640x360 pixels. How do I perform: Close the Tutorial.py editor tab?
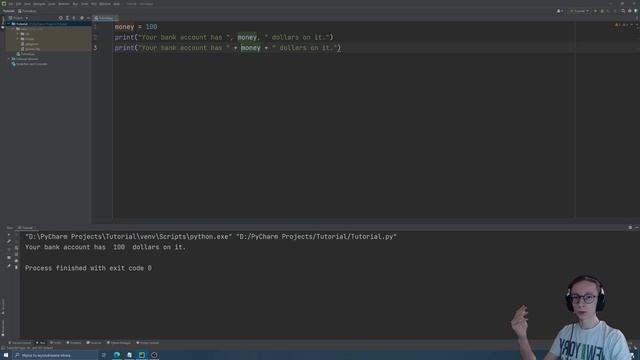pos(116,18)
